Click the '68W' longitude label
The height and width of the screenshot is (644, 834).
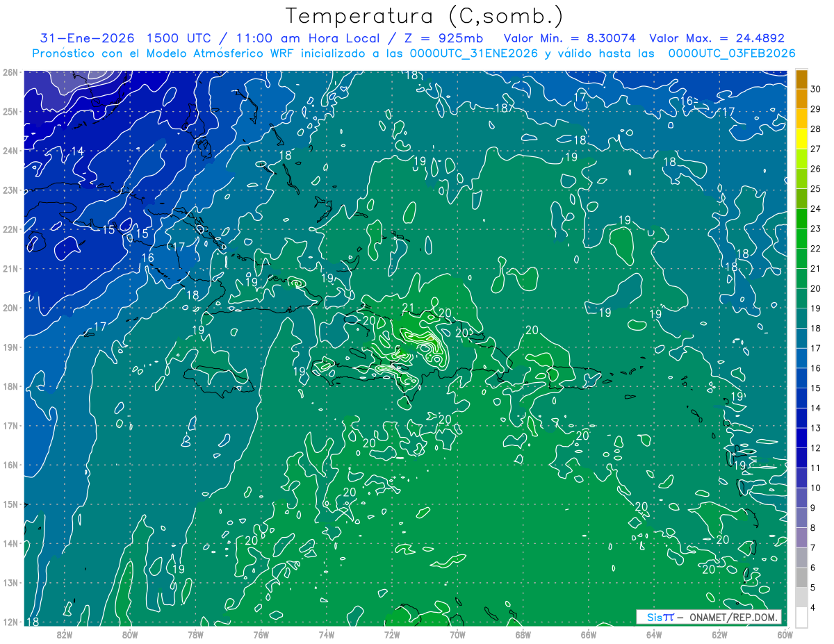[523, 635]
